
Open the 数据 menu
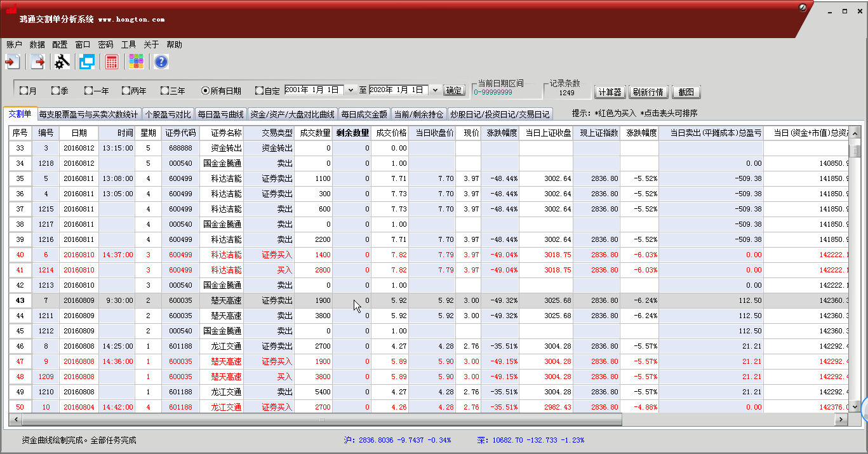pyautogui.click(x=37, y=44)
